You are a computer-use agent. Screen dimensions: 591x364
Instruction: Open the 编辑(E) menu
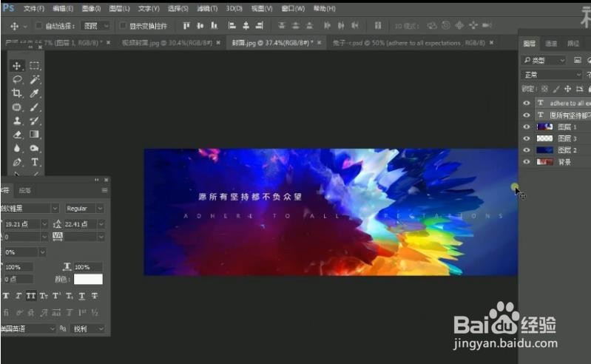[x=63, y=8]
